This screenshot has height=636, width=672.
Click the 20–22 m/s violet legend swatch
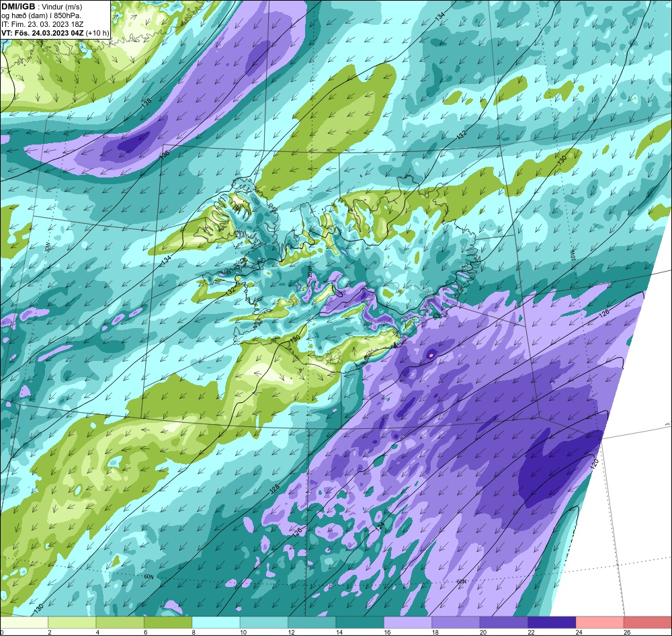click(504, 623)
